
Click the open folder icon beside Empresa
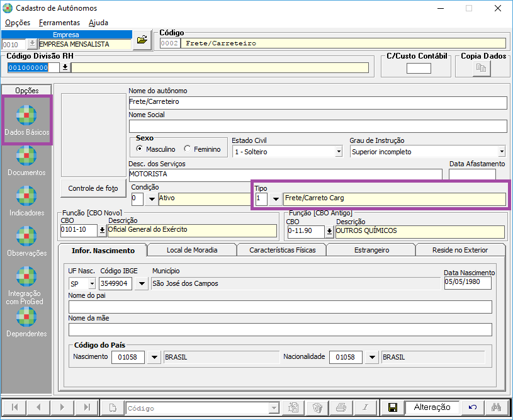(x=142, y=40)
